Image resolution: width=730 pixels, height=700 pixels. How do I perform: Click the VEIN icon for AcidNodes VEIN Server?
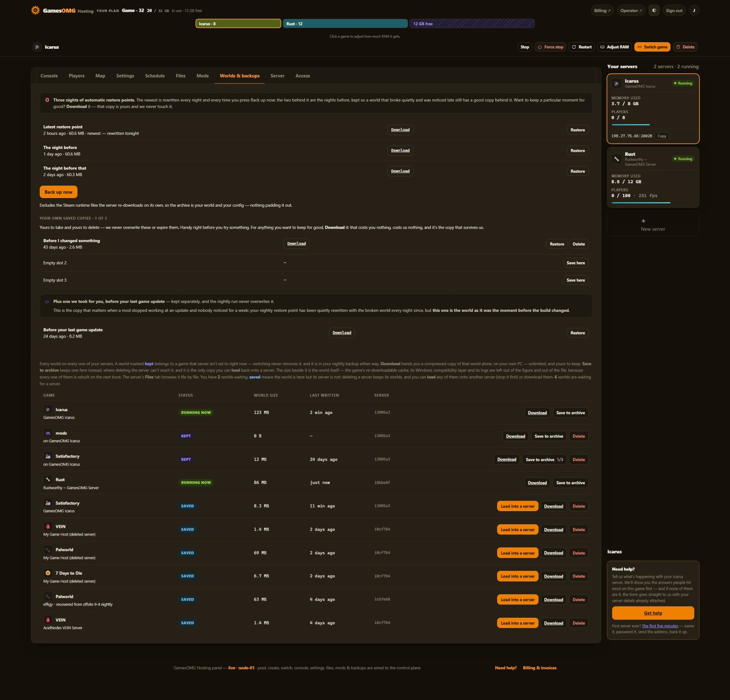tap(48, 620)
